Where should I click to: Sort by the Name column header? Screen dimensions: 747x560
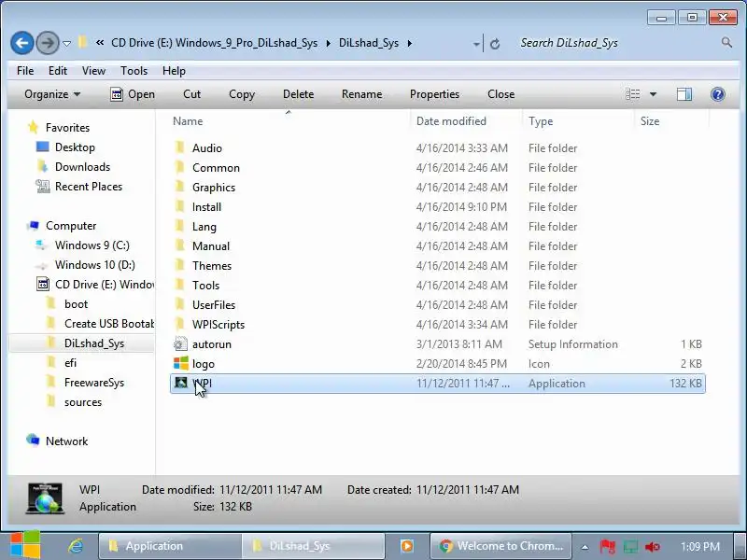tap(188, 121)
